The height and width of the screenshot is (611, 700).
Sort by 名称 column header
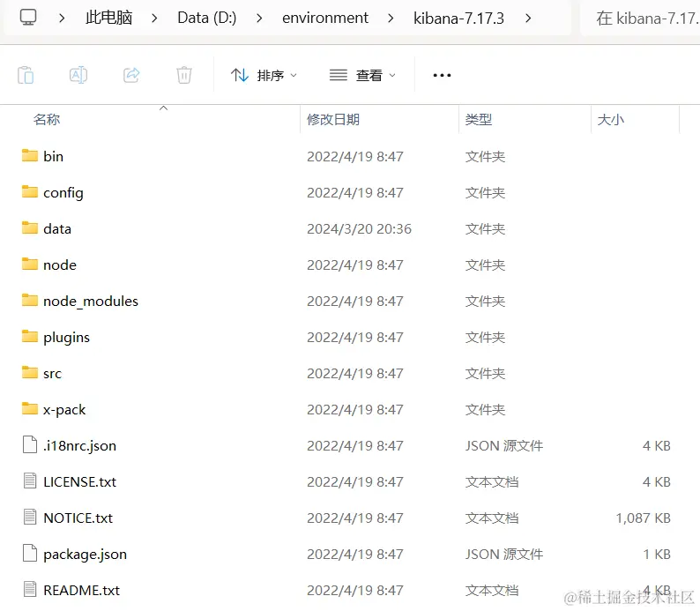point(47,120)
